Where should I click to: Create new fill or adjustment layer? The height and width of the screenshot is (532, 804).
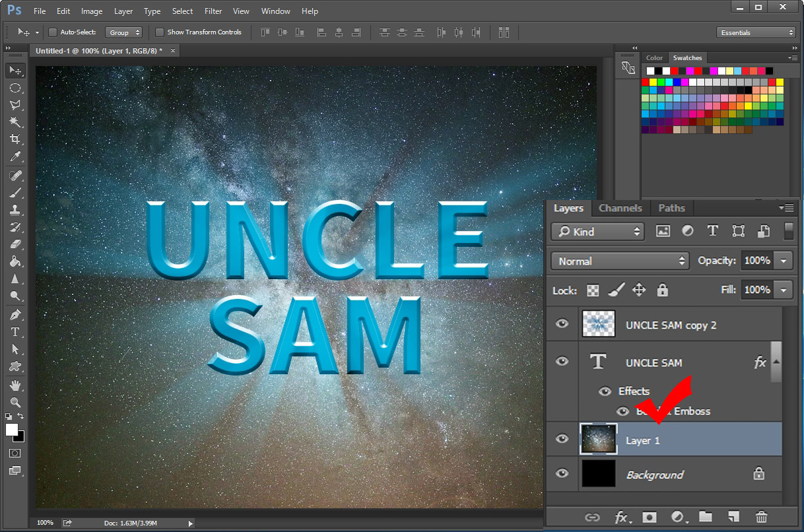[x=678, y=517]
